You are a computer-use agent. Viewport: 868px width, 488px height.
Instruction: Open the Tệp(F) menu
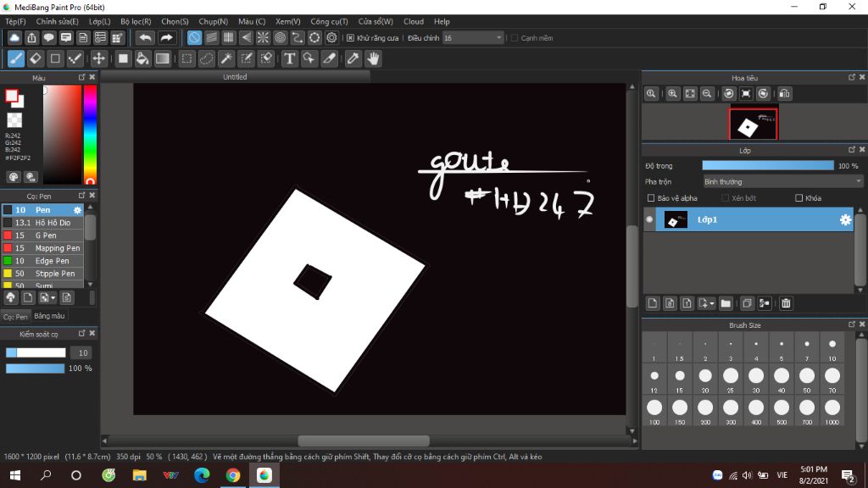pyautogui.click(x=15, y=21)
